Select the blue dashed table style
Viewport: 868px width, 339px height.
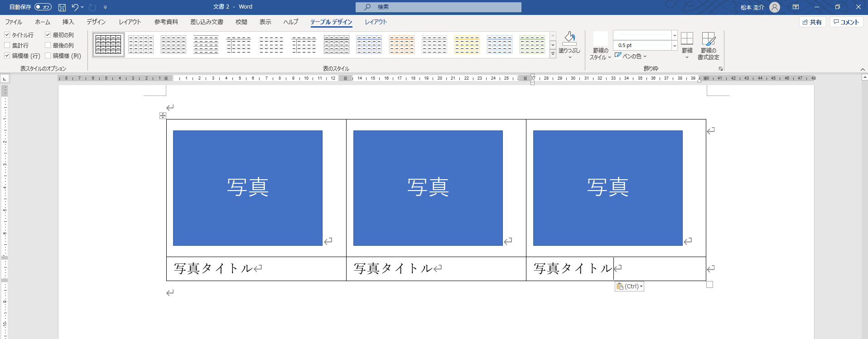point(369,45)
